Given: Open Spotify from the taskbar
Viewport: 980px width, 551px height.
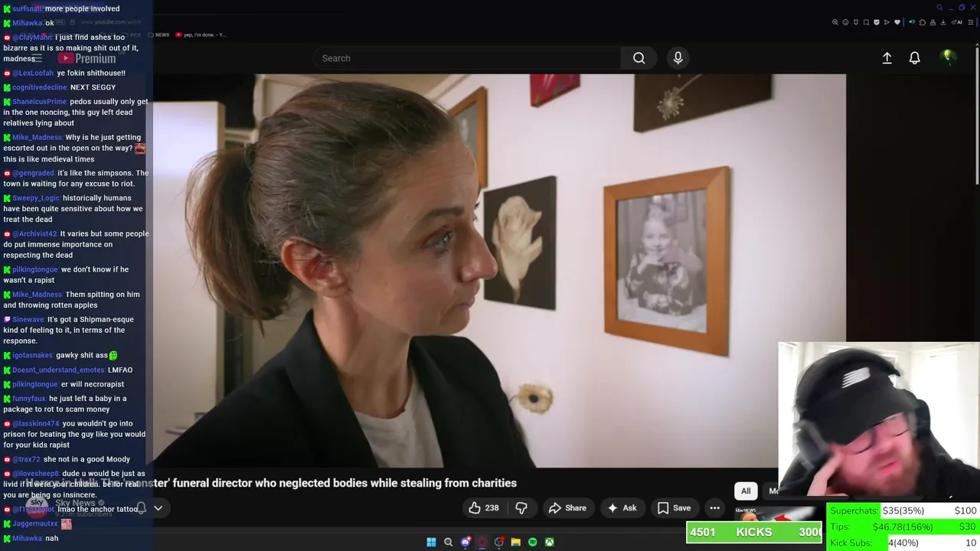Looking at the screenshot, I should point(533,542).
